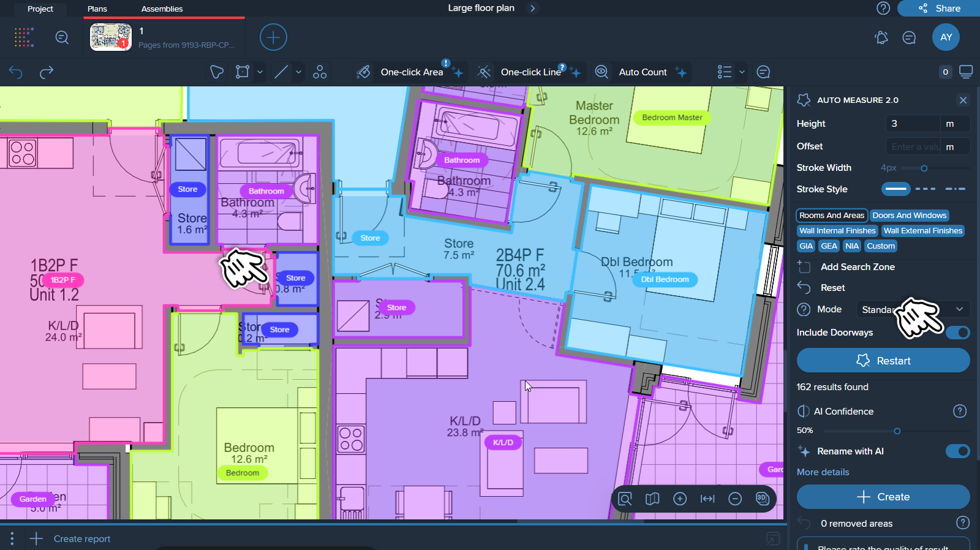
Task: Add a new plan with plus circle
Action: coord(273,37)
